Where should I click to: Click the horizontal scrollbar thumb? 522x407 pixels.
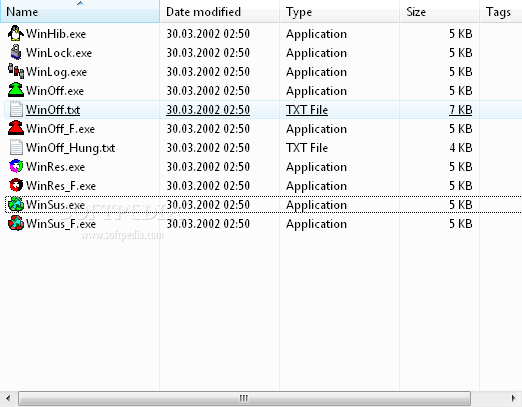pos(244,398)
